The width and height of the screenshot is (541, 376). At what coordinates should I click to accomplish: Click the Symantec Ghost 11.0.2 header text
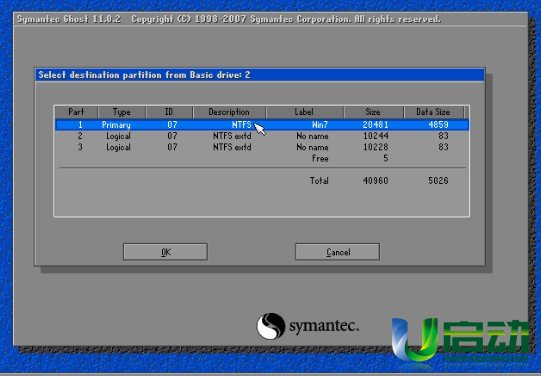pyautogui.click(x=69, y=19)
